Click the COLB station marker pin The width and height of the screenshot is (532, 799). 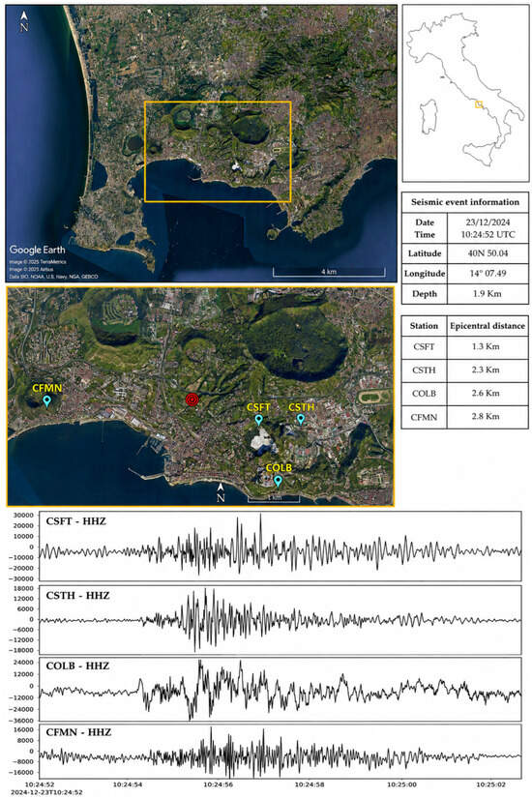(278, 481)
